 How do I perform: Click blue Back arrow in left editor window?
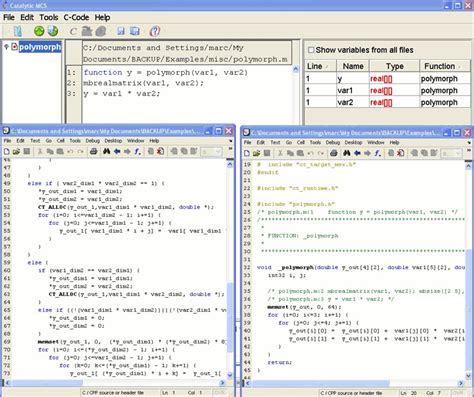117,152
